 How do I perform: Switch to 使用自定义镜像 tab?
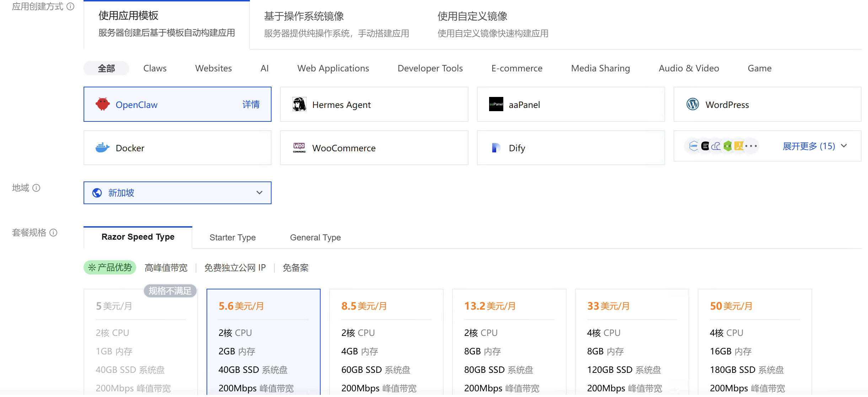493,24
